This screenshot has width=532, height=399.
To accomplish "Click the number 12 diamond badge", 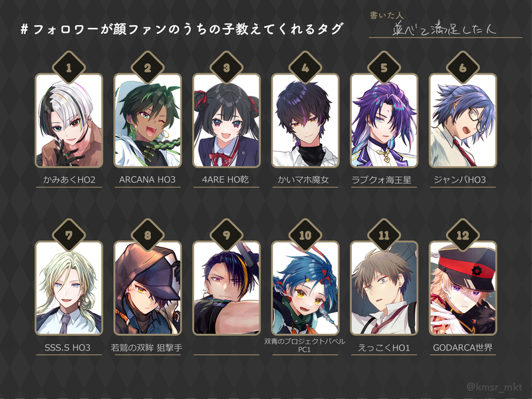I will click(x=463, y=235).
